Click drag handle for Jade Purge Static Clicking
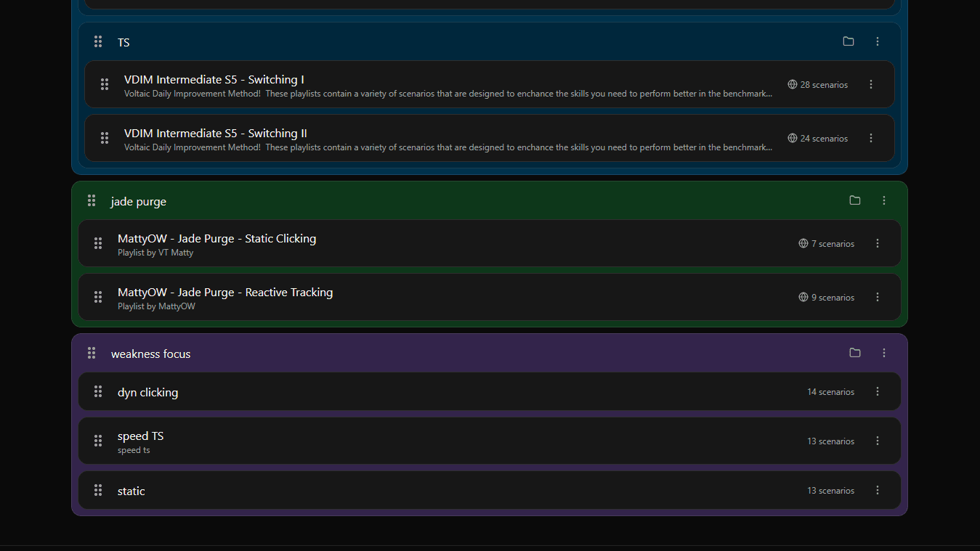The height and width of the screenshot is (551, 980). point(98,243)
